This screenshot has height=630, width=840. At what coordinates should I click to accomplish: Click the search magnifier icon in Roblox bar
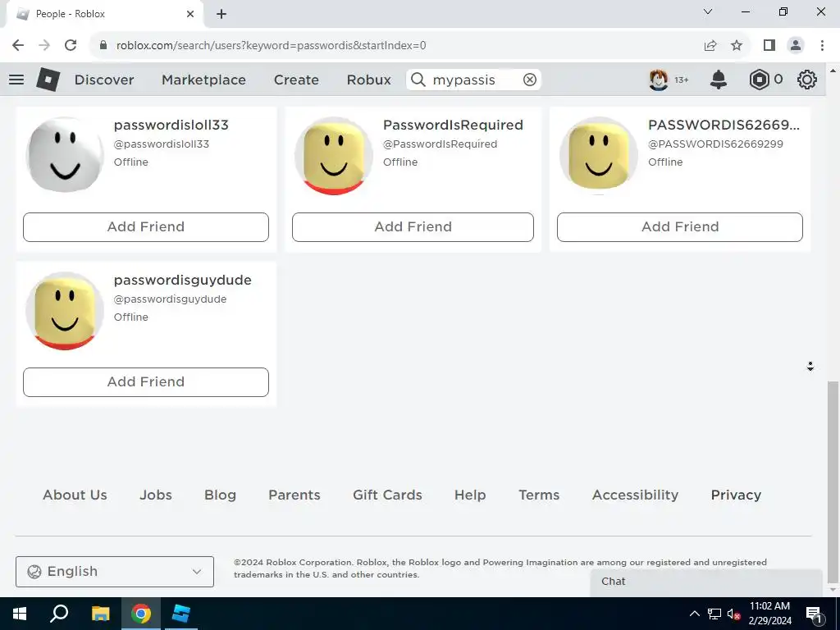pos(418,80)
